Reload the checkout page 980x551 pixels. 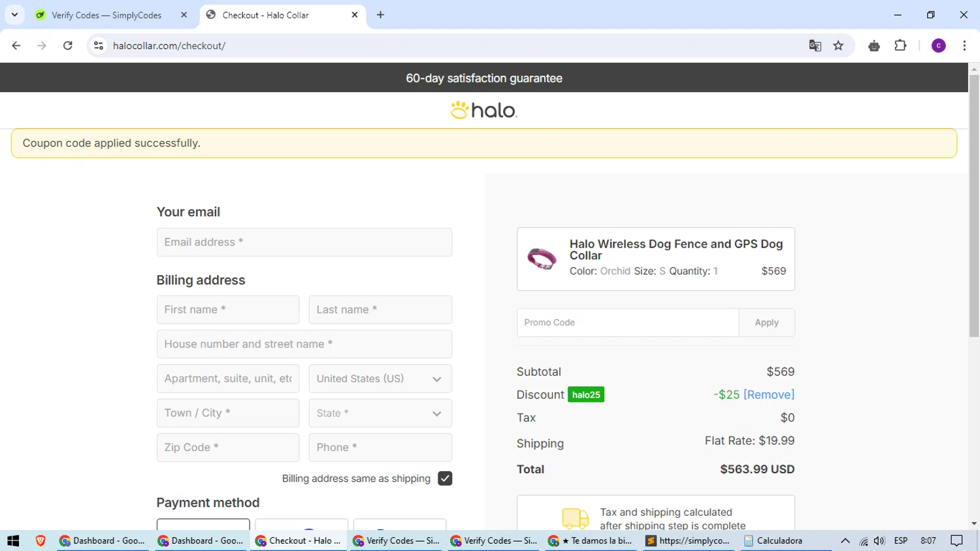[68, 46]
